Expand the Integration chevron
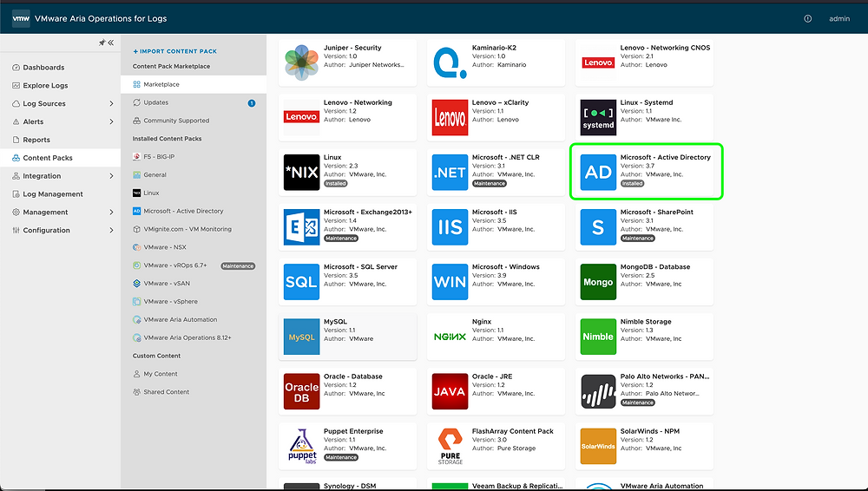This screenshot has height=491, width=868. click(111, 176)
